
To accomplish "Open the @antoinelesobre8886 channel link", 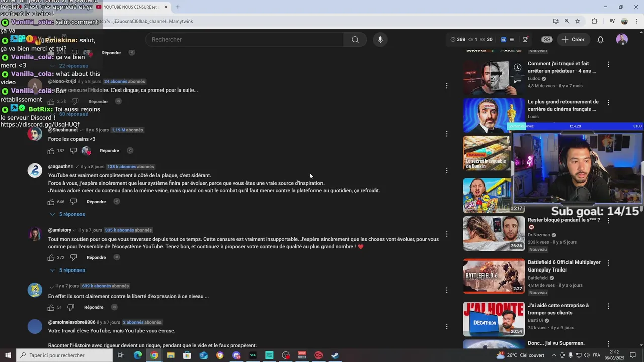I will point(71,322).
